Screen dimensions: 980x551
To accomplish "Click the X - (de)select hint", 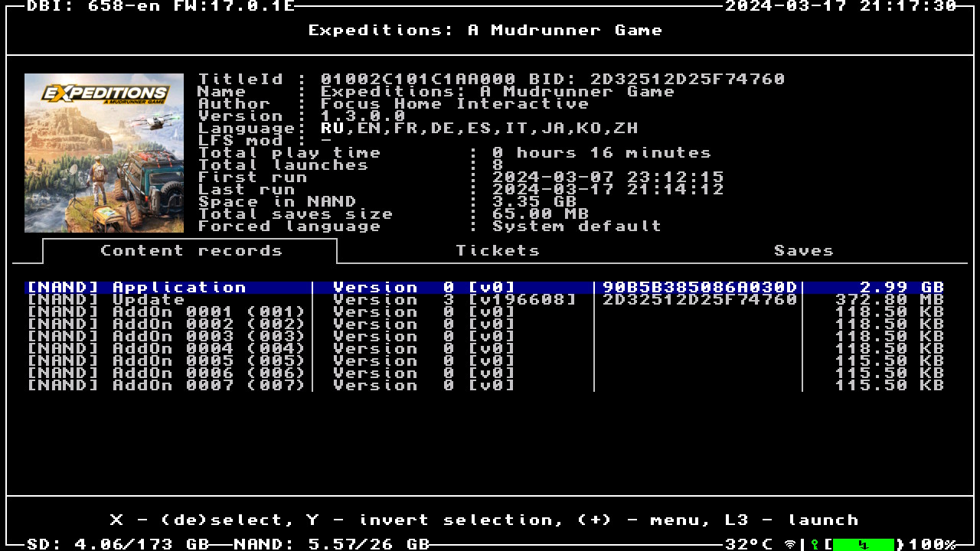I will tap(201, 520).
